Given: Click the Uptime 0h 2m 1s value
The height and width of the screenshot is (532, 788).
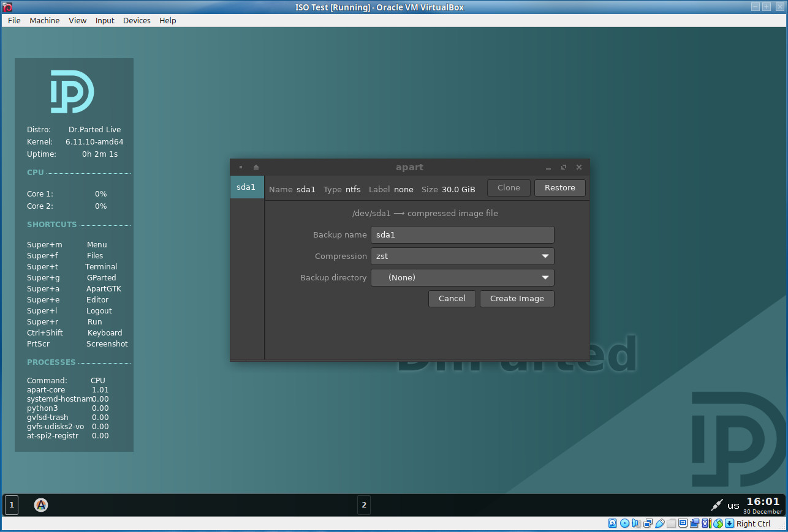Looking at the screenshot, I should tap(100, 154).
